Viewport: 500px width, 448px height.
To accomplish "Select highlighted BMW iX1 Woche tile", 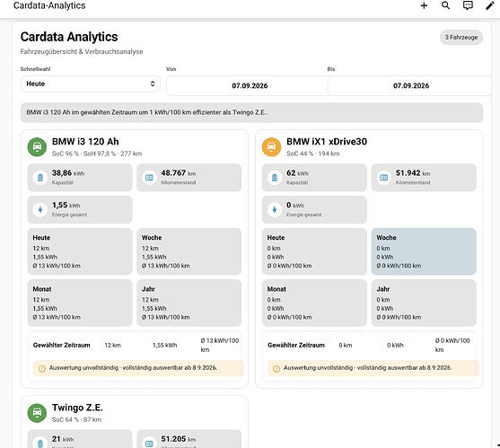I will point(424,251).
